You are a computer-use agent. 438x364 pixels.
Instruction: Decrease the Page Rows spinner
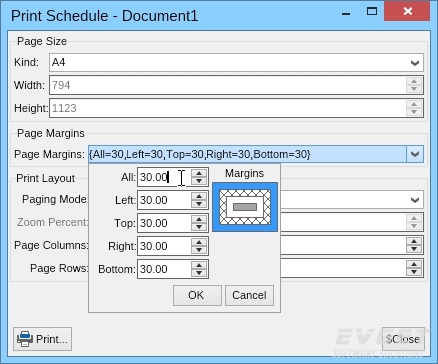click(414, 272)
